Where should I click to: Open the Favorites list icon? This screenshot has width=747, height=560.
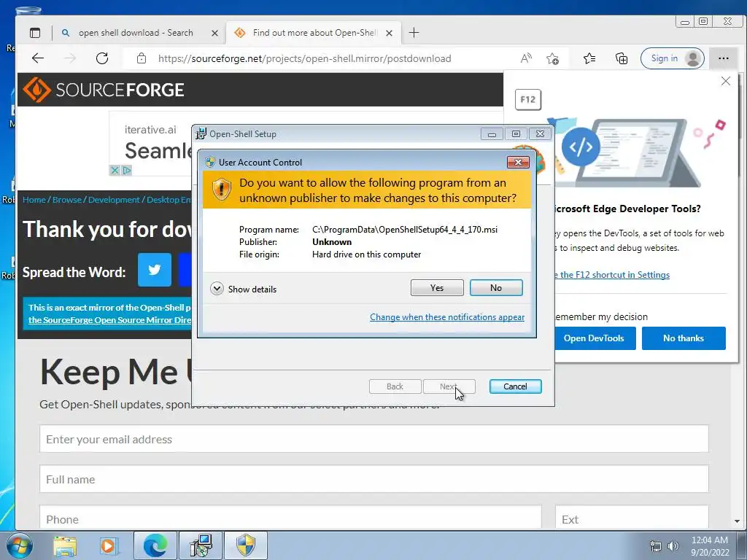pos(589,58)
